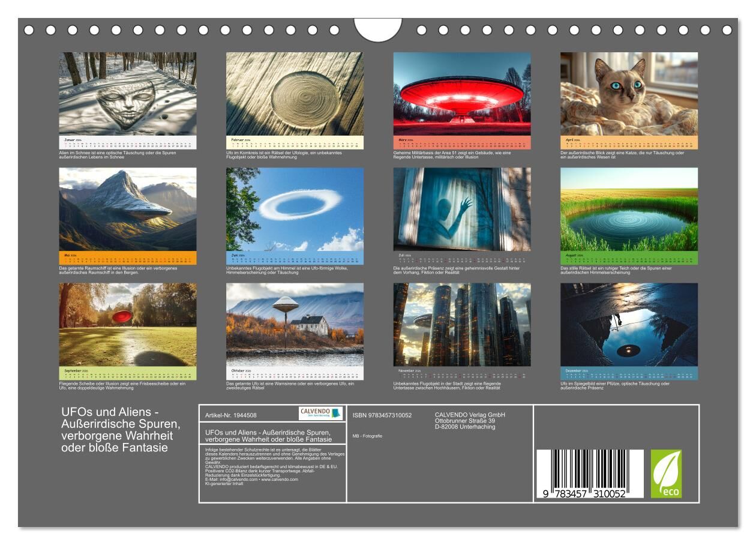Click the half-circle hanging notch at top

378,30
